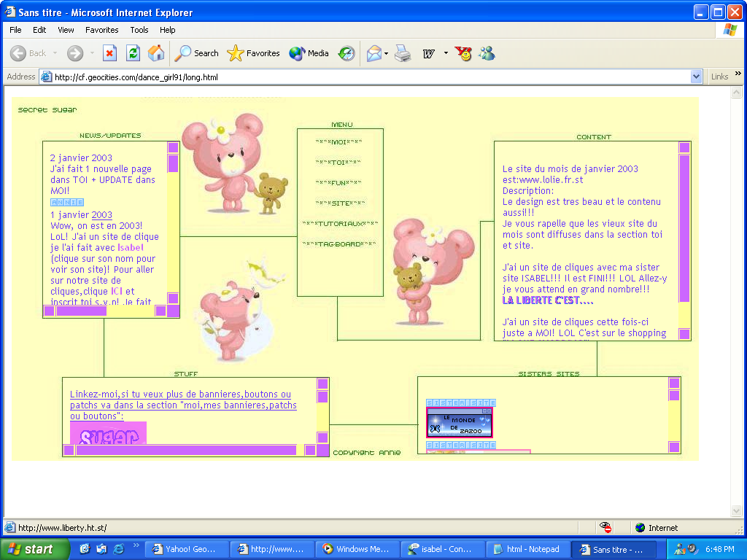The height and width of the screenshot is (560, 747).
Task: Click the Content box vertical scrollbar
Action: coord(684,226)
